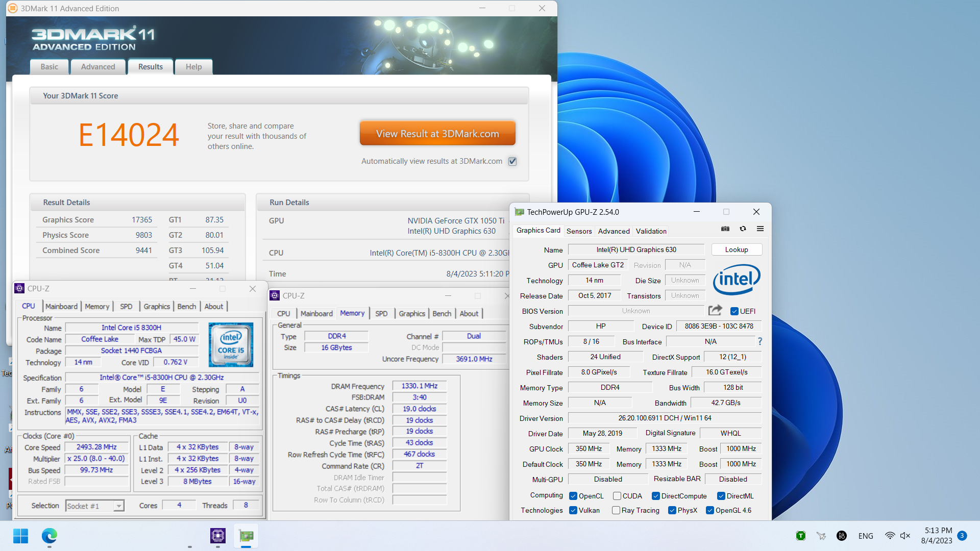
Task: Toggle the DirectML checkbox
Action: coord(721,496)
